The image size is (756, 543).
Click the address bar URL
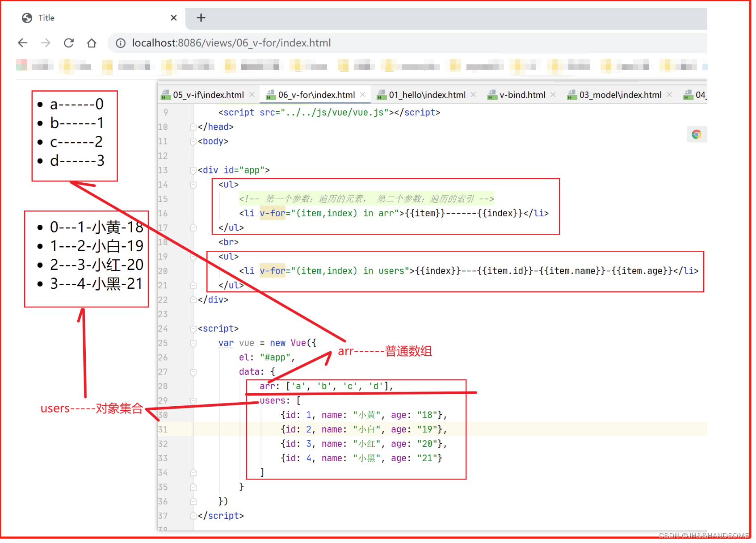point(231,43)
